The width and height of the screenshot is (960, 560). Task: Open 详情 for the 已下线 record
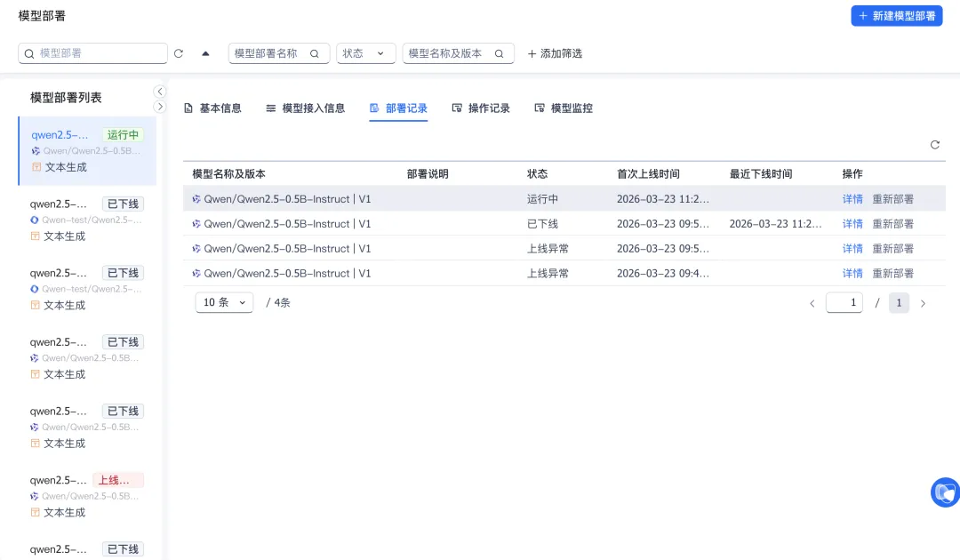tap(852, 224)
